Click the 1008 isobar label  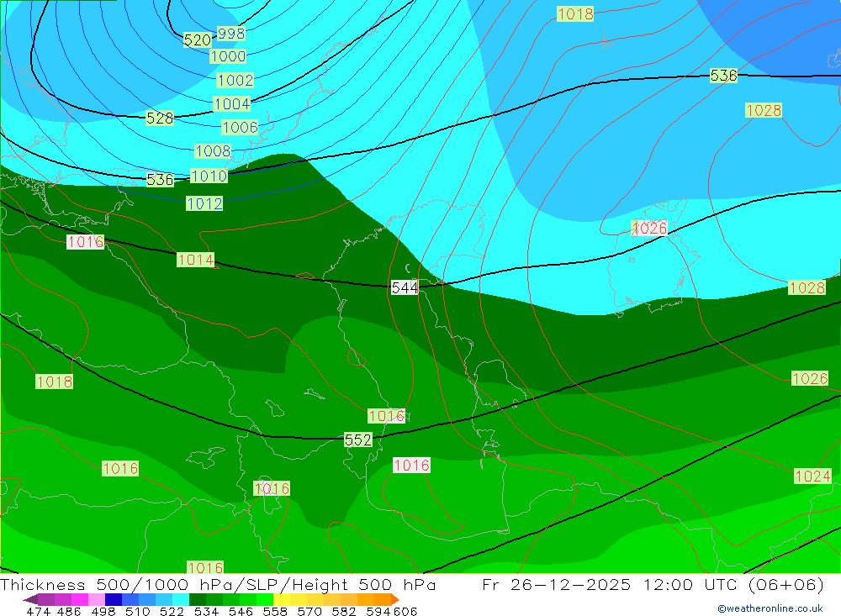[x=213, y=151]
